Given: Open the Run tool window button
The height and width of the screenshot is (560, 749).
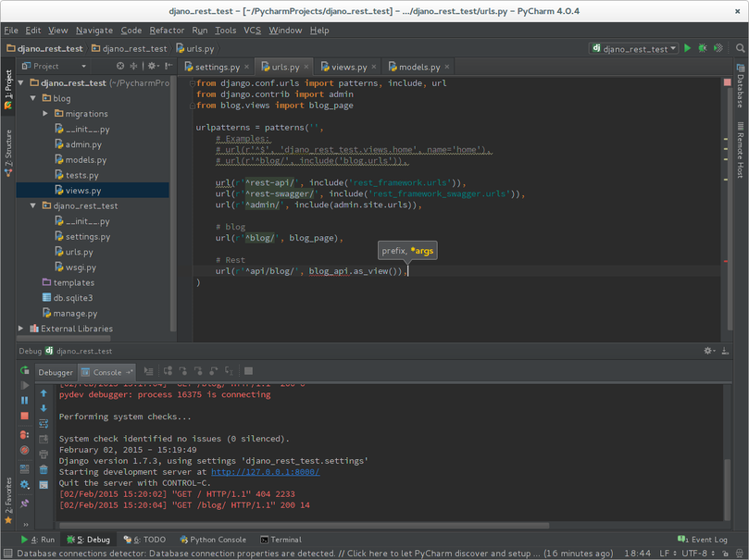Looking at the screenshot, I should click(38, 540).
